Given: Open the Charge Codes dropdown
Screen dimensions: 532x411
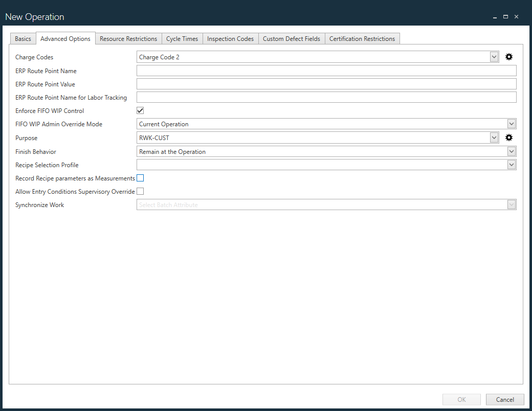Looking at the screenshot, I should (x=494, y=57).
